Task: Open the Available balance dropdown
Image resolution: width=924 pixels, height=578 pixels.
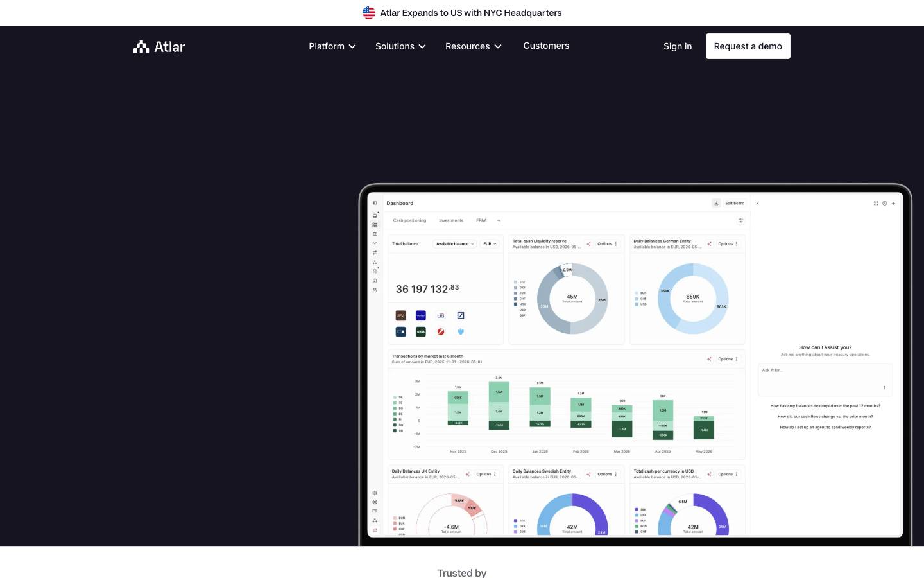Action: point(455,244)
